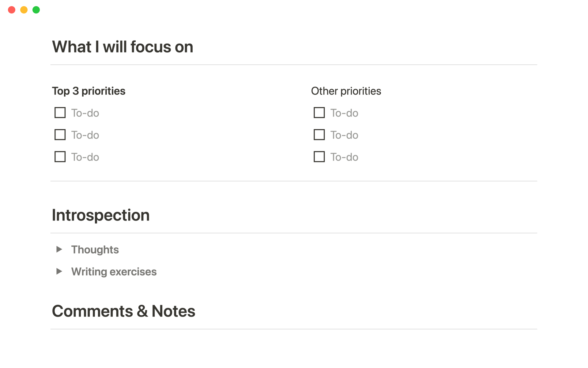The height and width of the screenshot is (368, 588).
Task: Click the last To-do text under Top 3 priorities
Action: pyautogui.click(x=85, y=157)
